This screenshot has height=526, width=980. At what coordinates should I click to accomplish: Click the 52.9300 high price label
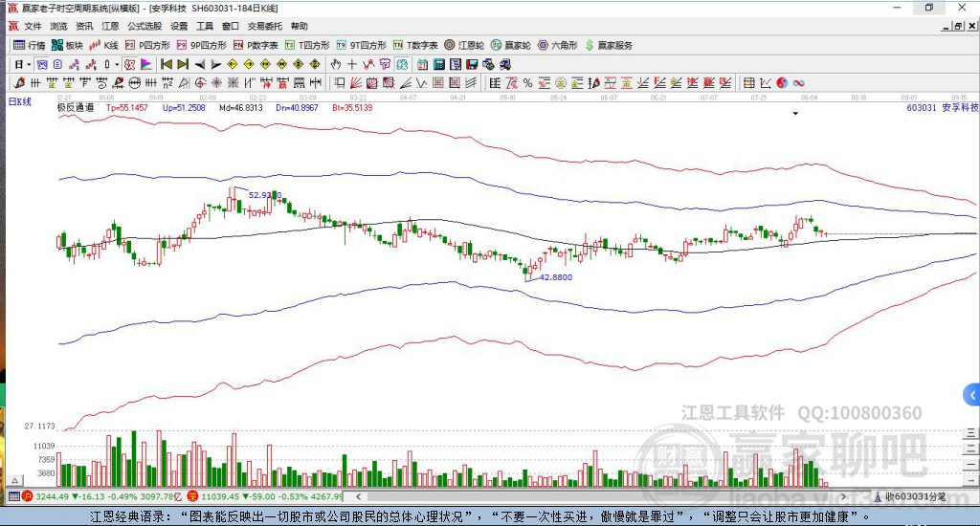pyautogui.click(x=265, y=195)
